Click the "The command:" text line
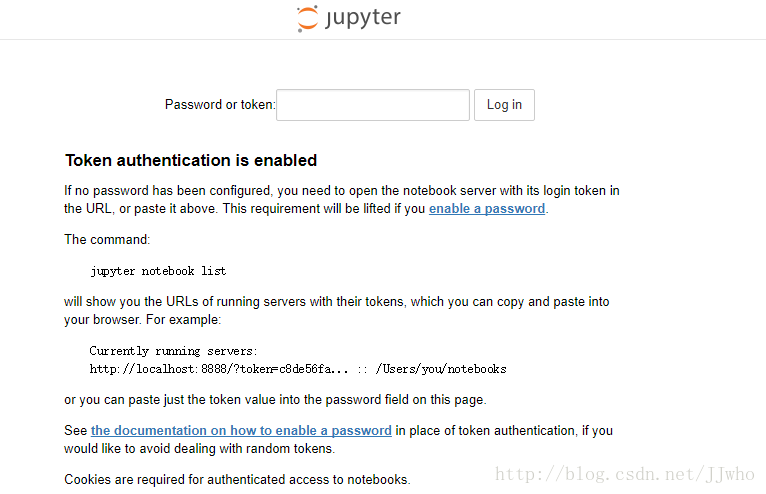Viewport: 766px width, 494px height. (107, 240)
